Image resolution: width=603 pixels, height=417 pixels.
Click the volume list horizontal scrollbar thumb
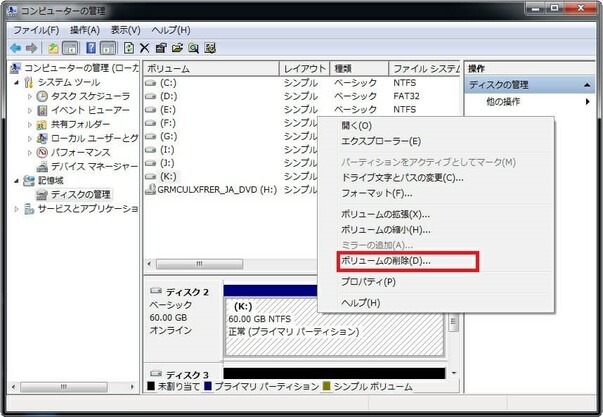pos(199,264)
